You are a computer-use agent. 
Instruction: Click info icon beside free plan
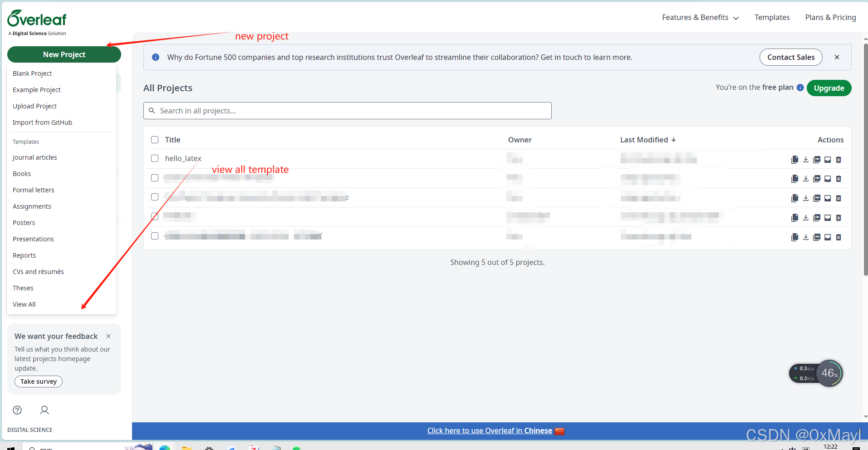click(x=800, y=88)
